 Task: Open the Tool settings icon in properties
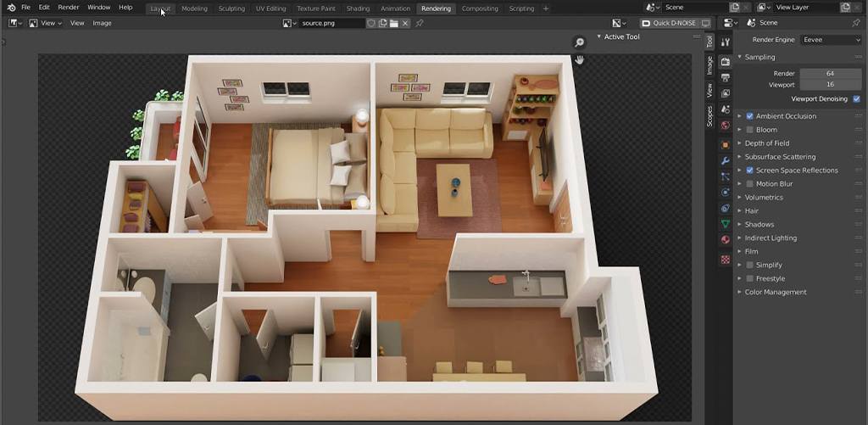click(726, 42)
